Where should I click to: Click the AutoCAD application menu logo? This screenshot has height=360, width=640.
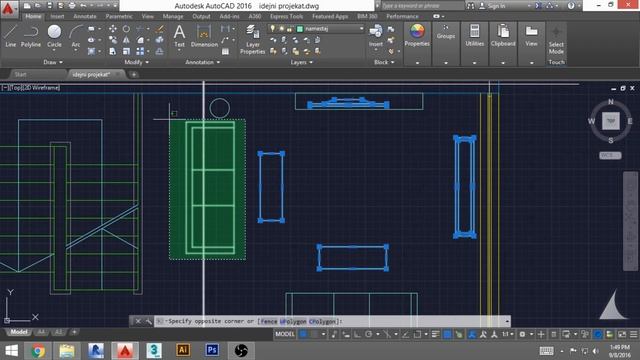pyautogui.click(x=8, y=9)
